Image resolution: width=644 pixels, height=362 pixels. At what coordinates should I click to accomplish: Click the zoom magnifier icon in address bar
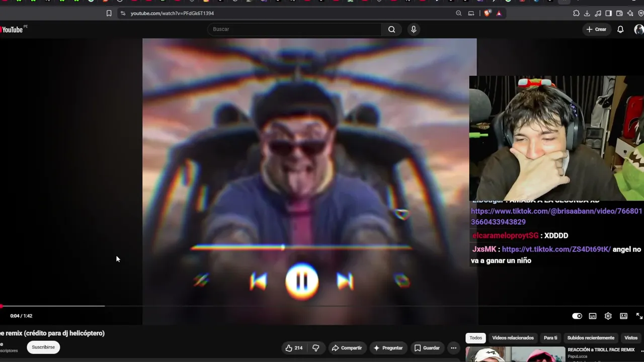(x=458, y=14)
